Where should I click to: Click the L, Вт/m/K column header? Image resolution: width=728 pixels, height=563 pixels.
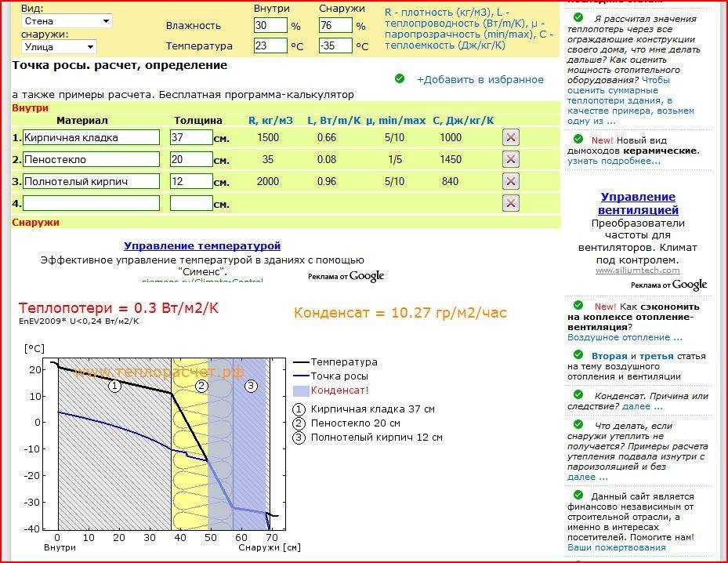[x=334, y=121]
